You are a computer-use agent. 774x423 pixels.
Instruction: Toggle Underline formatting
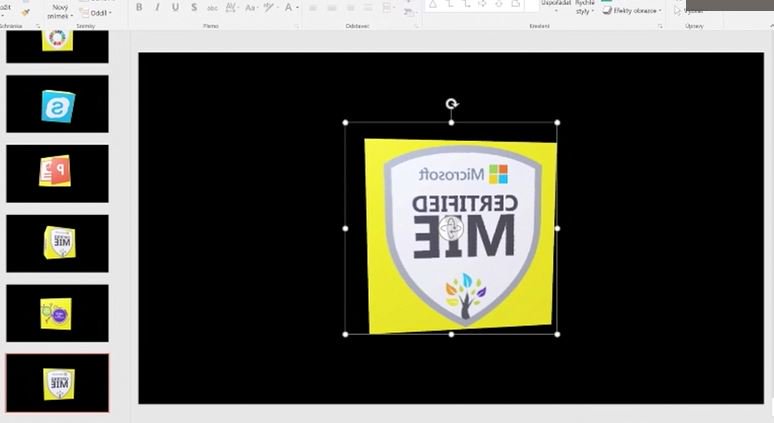pos(175,7)
